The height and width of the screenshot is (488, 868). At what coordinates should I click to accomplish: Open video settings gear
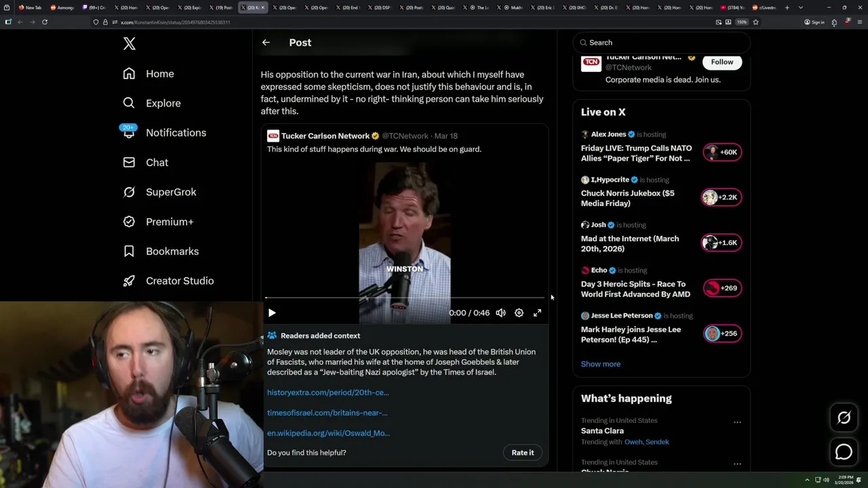[x=519, y=313]
